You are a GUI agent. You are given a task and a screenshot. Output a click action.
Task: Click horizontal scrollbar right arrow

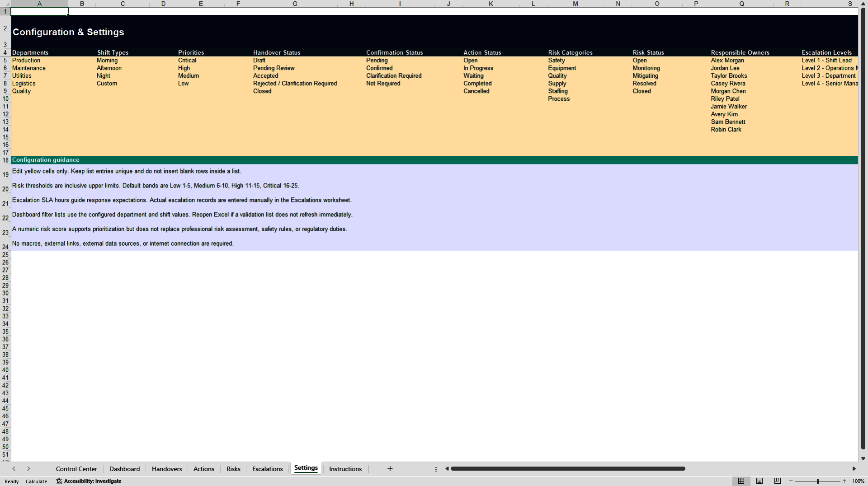(x=854, y=469)
